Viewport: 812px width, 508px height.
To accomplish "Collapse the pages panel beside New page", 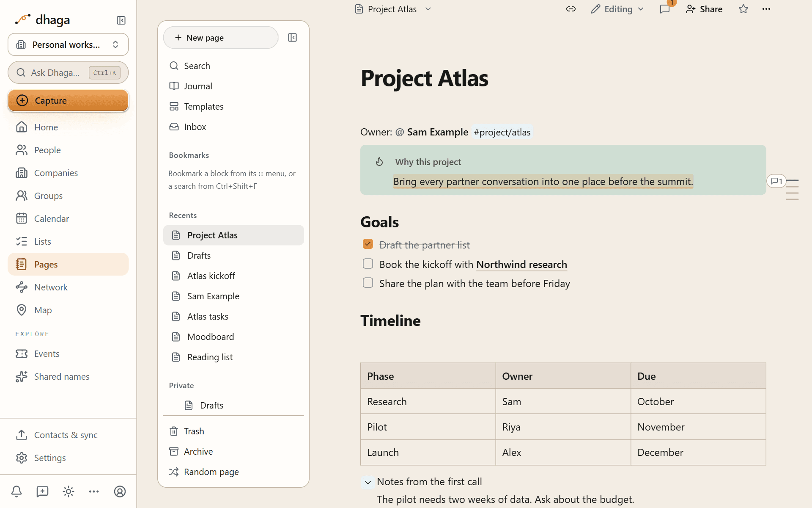I will click(292, 38).
